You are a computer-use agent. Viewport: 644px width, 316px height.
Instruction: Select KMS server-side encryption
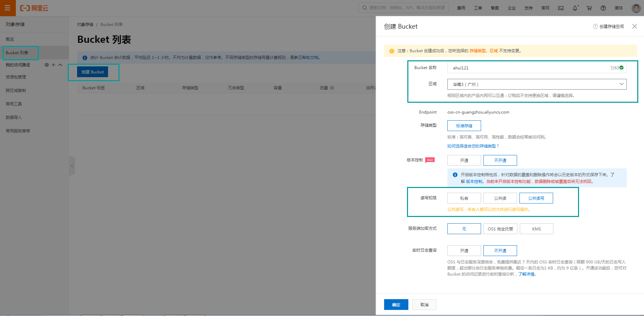click(536, 229)
